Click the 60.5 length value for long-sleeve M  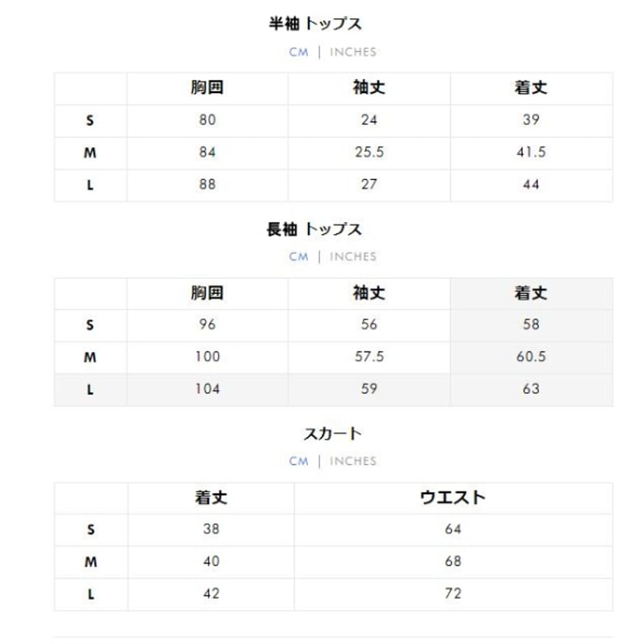click(x=531, y=356)
